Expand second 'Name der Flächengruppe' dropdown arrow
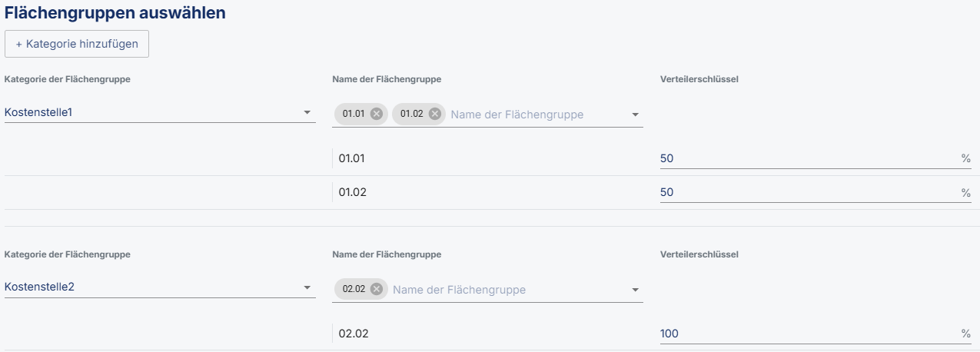Viewport: 980px width, 352px height. click(x=635, y=290)
